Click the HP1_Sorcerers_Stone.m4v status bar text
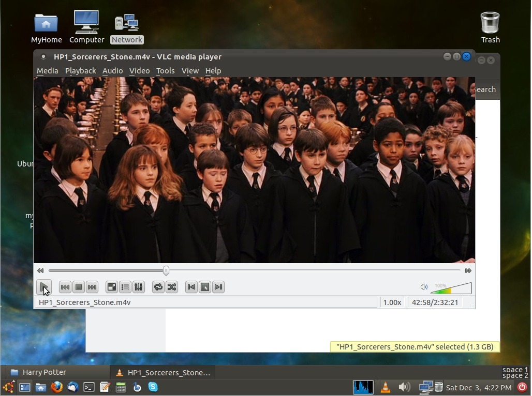Viewport: 532px width, 396px height. pyautogui.click(x=85, y=302)
